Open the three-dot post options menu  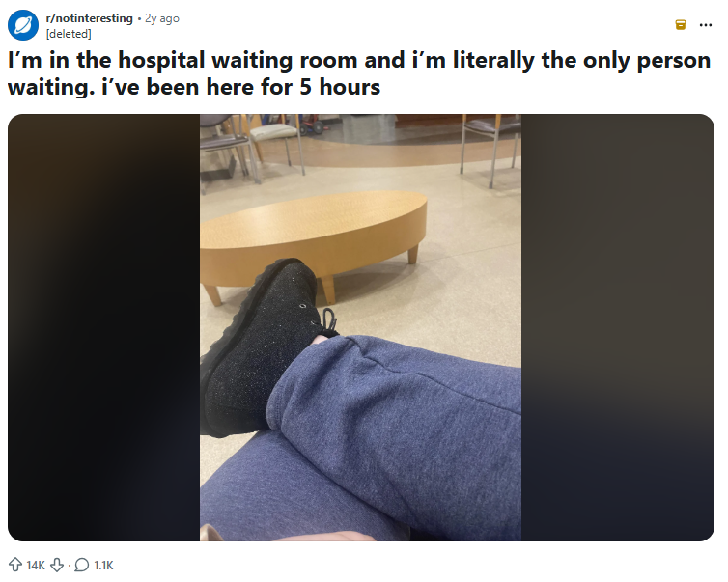pos(705,25)
